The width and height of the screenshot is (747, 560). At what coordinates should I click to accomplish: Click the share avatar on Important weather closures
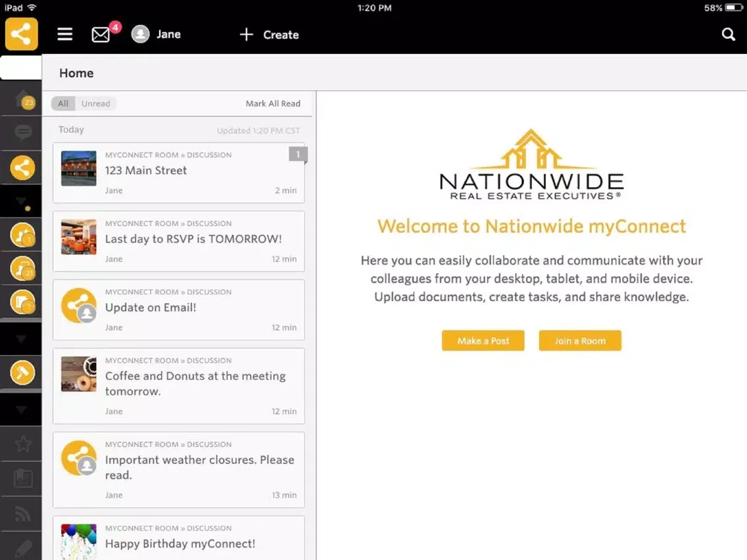(79, 458)
